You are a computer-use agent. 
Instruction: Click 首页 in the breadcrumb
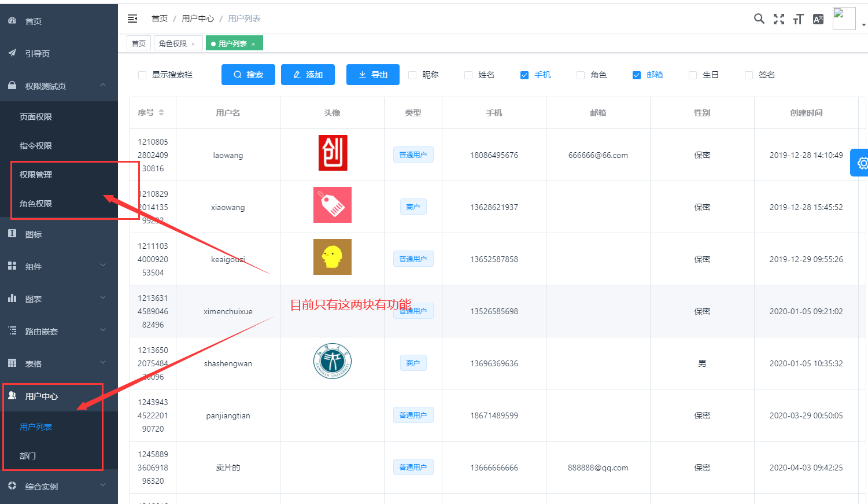coord(160,19)
